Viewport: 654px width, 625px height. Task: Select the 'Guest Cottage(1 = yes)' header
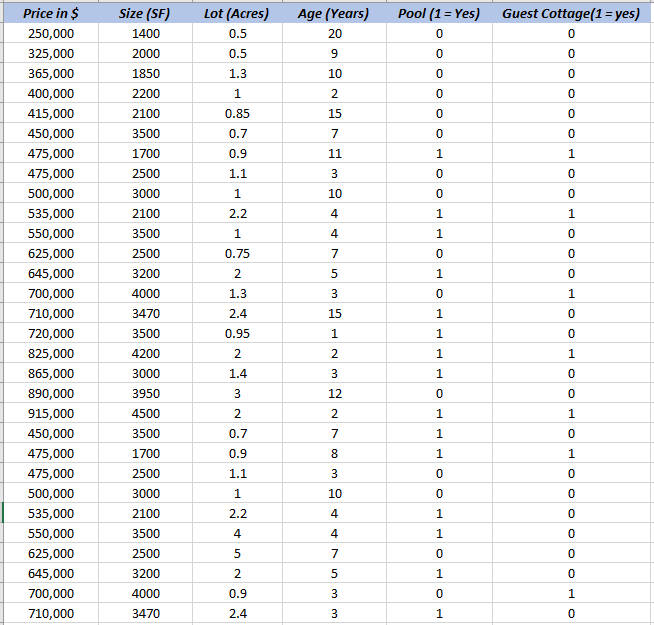coord(571,13)
